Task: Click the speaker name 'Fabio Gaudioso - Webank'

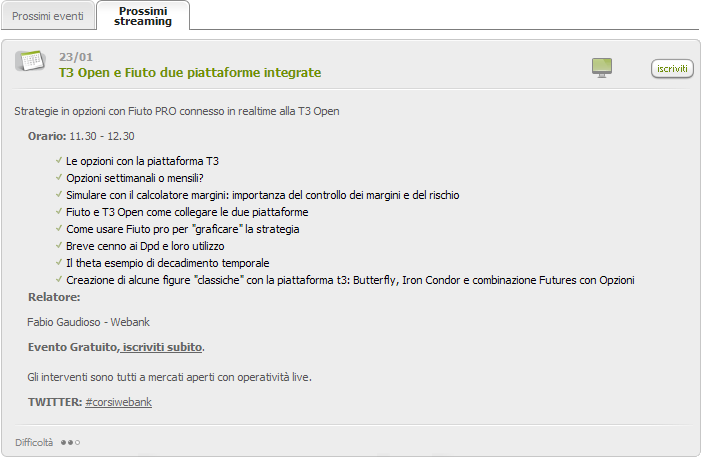Action: click(88, 322)
